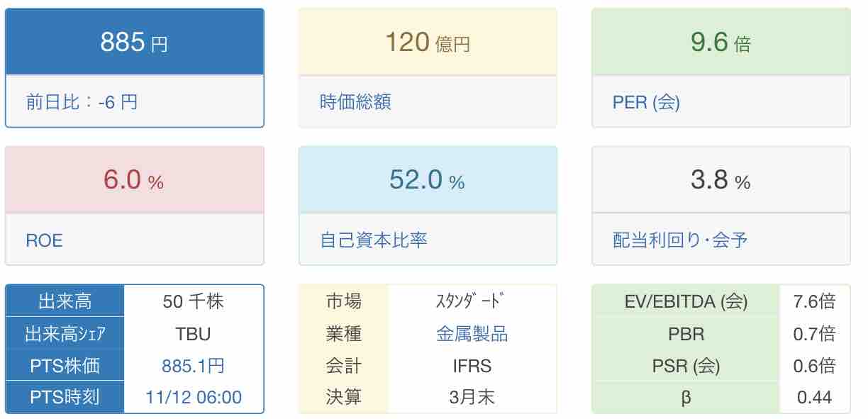The image size is (868, 419).
Task: Click the ROE label link
Action: [x=44, y=240]
